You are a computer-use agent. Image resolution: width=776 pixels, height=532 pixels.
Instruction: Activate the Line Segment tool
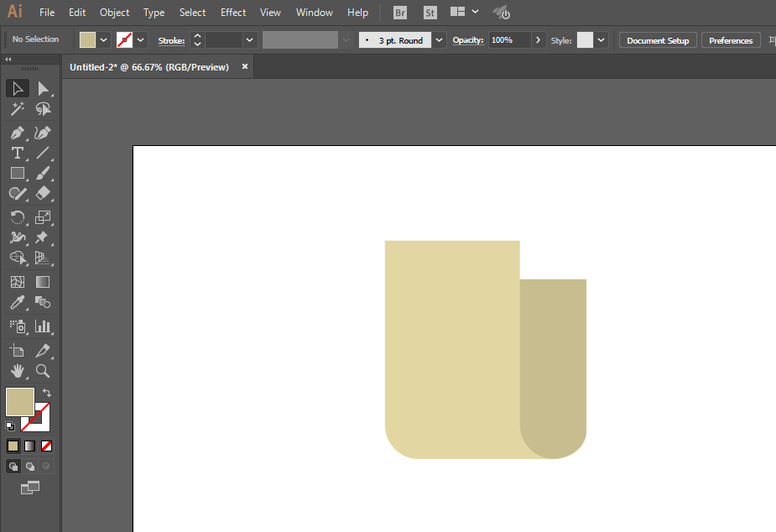tap(43, 153)
